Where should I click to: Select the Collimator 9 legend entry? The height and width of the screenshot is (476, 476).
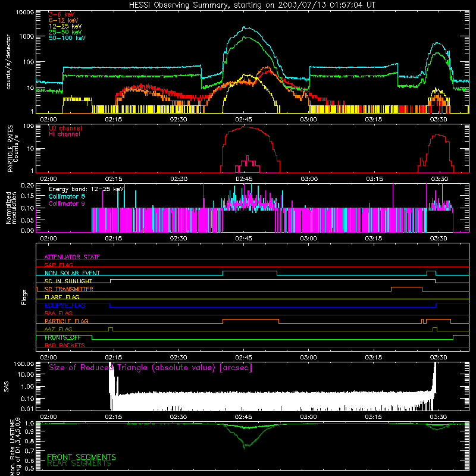67,203
